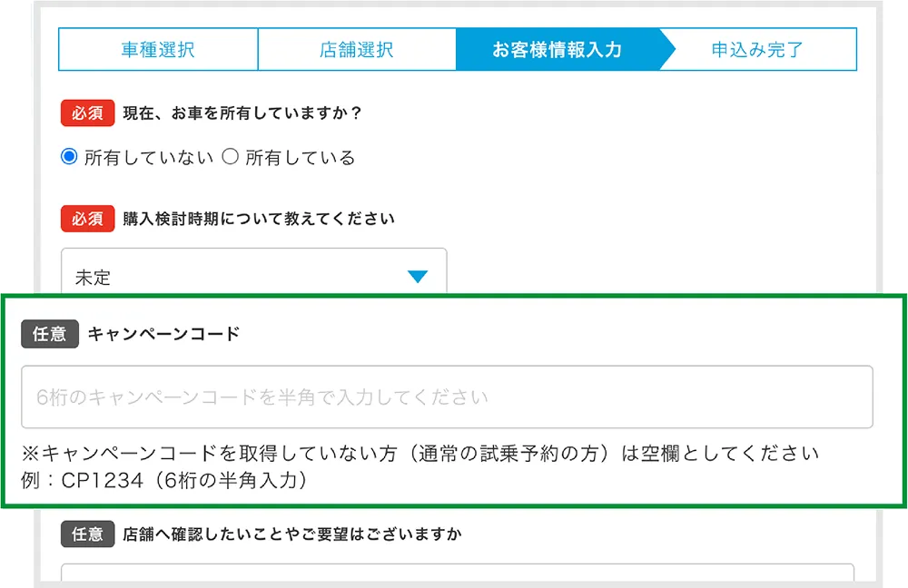Toggle the currently filled car ownership radio option
This screenshot has height=588, width=908.
[68, 156]
